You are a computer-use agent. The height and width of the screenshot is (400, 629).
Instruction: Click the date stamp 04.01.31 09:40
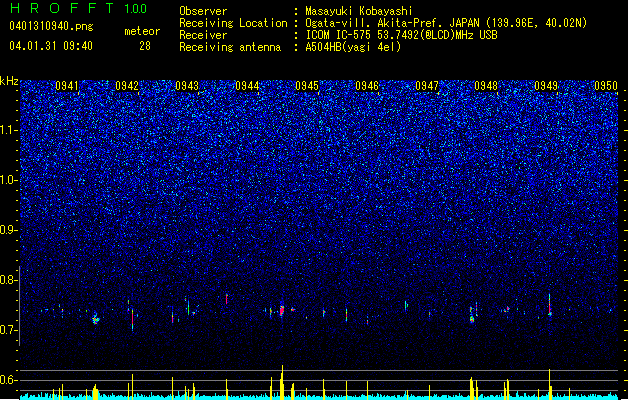51,46
